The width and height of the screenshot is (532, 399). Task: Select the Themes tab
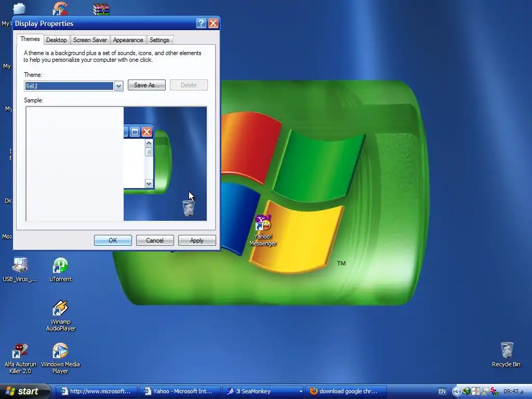[x=30, y=39]
